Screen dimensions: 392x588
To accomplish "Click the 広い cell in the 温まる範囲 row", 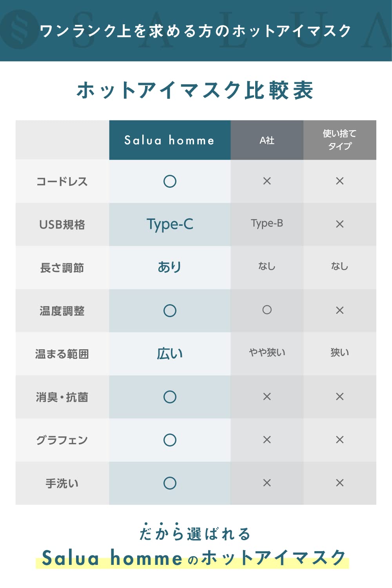I will tap(170, 354).
